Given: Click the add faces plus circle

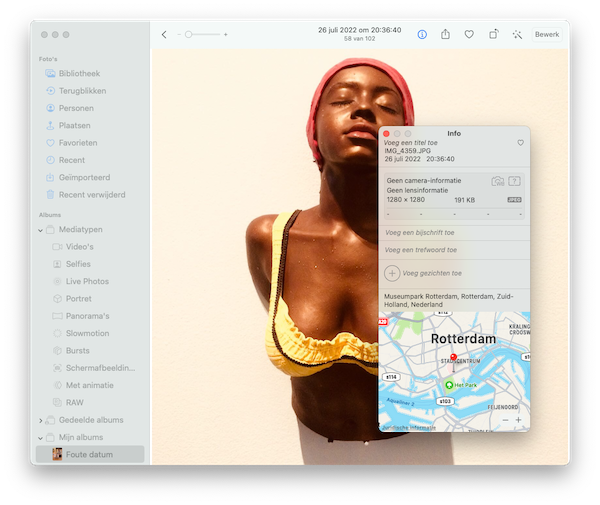Looking at the screenshot, I should click(392, 274).
